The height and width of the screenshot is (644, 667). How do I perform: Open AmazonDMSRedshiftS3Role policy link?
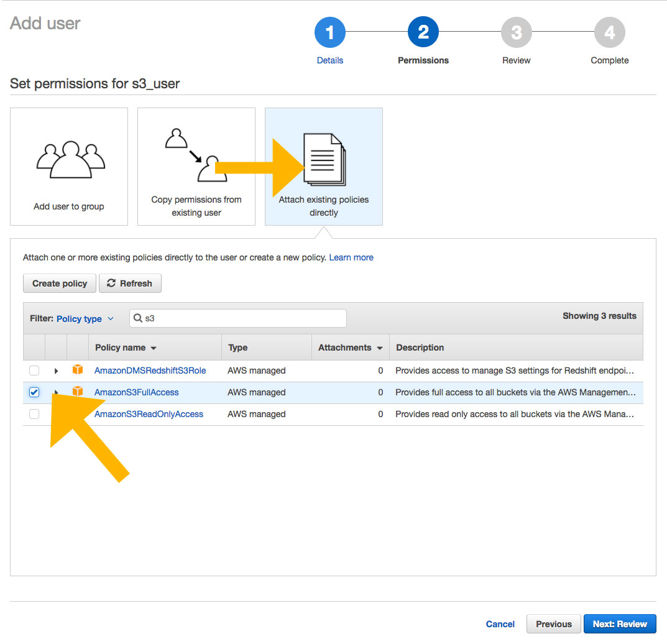click(150, 370)
